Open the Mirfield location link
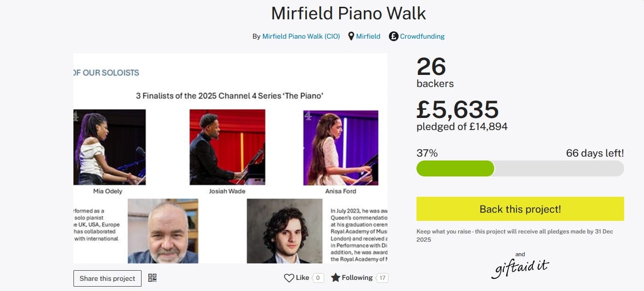 point(368,36)
